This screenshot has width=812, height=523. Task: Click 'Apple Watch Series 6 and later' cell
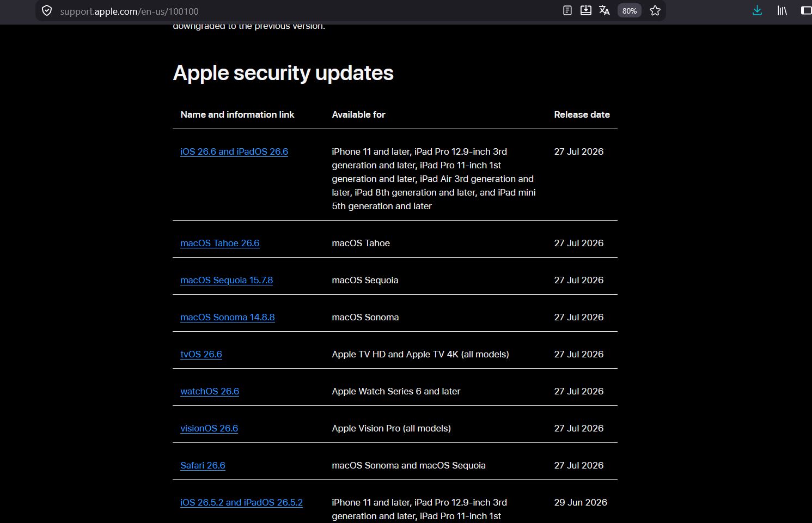pos(396,392)
